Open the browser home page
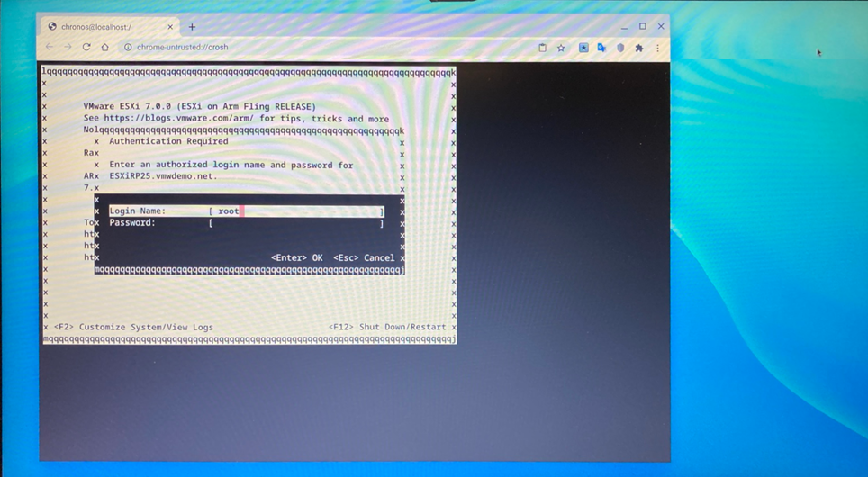Screen dimensions: 868x477 104,47
